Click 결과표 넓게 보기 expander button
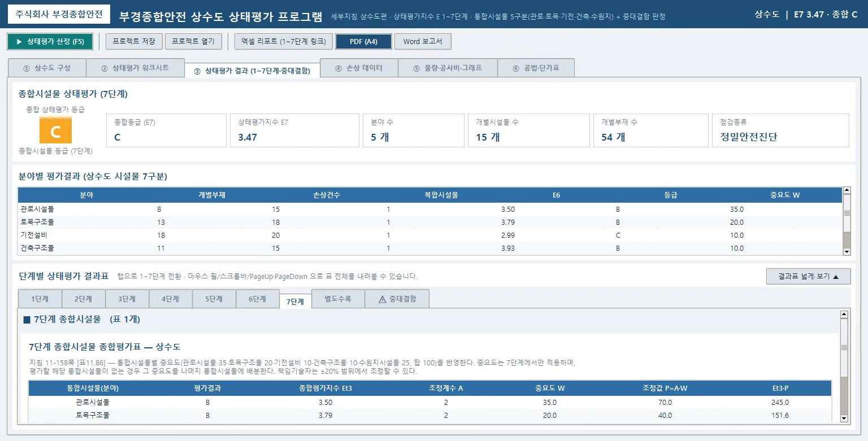Image resolution: width=868 pixels, height=441 pixels. (x=808, y=276)
